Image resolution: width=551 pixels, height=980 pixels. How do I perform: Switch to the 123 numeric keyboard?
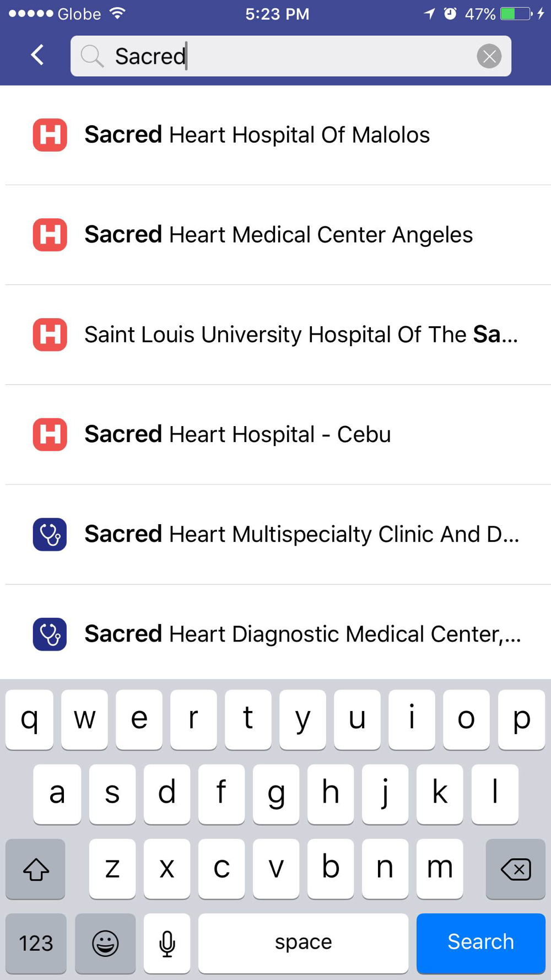pyautogui.click(x=36, y=943)
